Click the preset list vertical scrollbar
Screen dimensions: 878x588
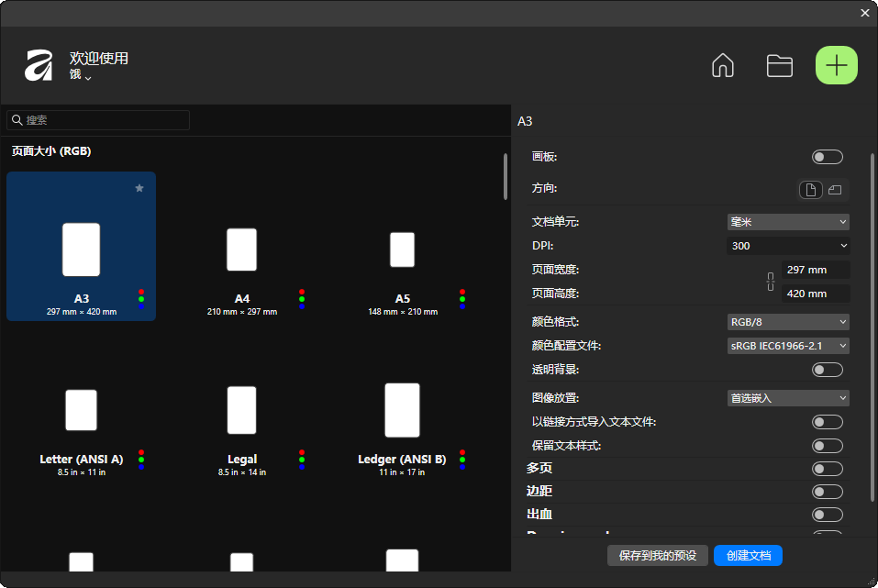(506, 176)
